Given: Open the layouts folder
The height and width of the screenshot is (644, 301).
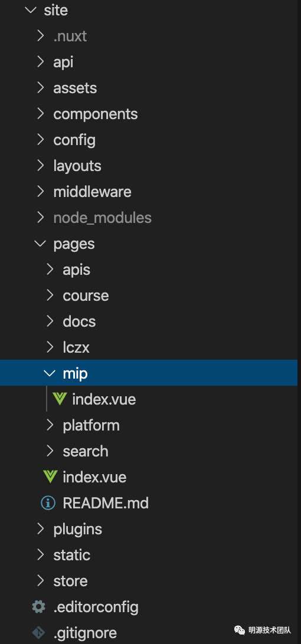Looking at the screenshot, I should pos(149,166).
